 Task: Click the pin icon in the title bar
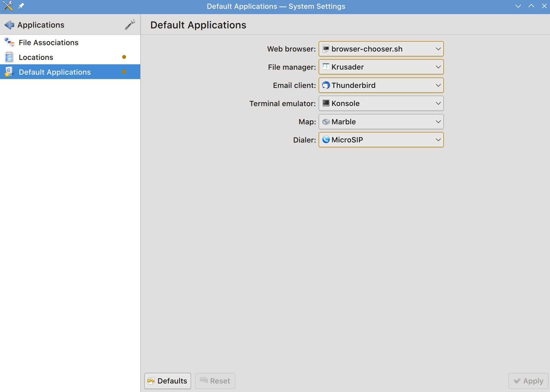click(21, 6)
